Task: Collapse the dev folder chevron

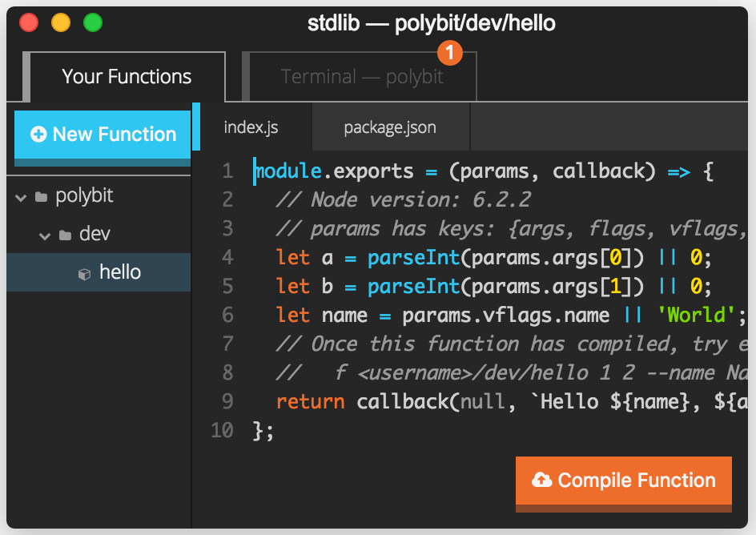Action: pos(46,235)
